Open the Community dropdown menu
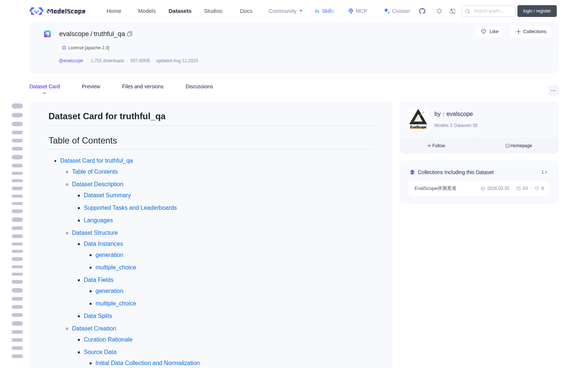The width and height of the screenshot is (588, 368). pyautogui.click(x=286, y=11)
